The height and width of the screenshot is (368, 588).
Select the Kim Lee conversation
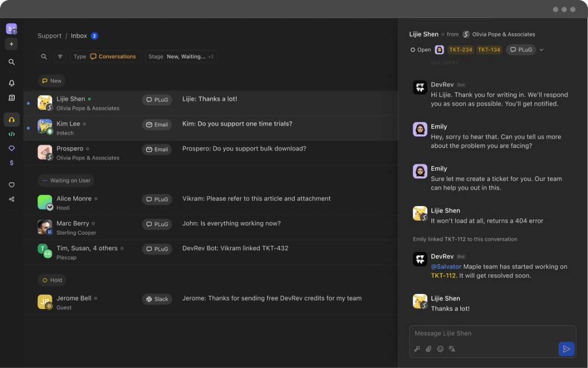click(x=210, y=128)
